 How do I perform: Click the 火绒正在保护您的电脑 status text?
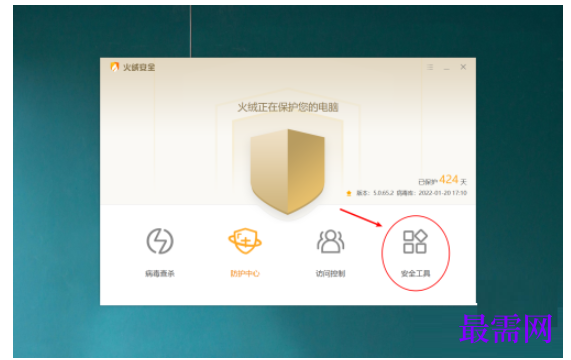pos(288,107)
